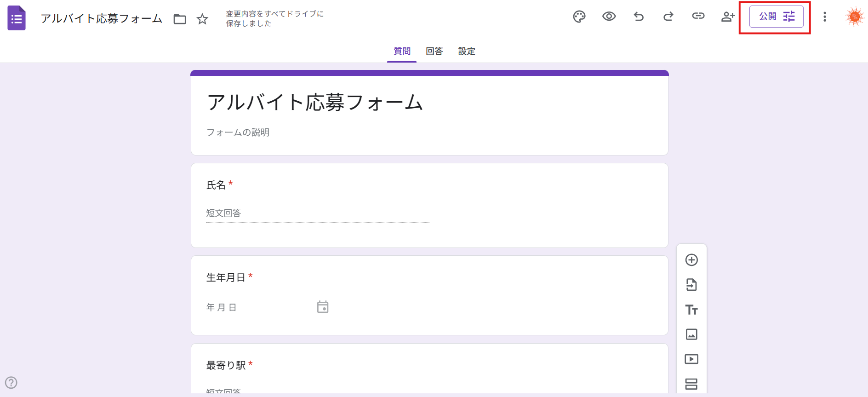Image resolution: width=868 pixels, height=397 pixels.
Task: Switch to the 回答 tab
Action: pyautogui.click(x=434, y=51)
